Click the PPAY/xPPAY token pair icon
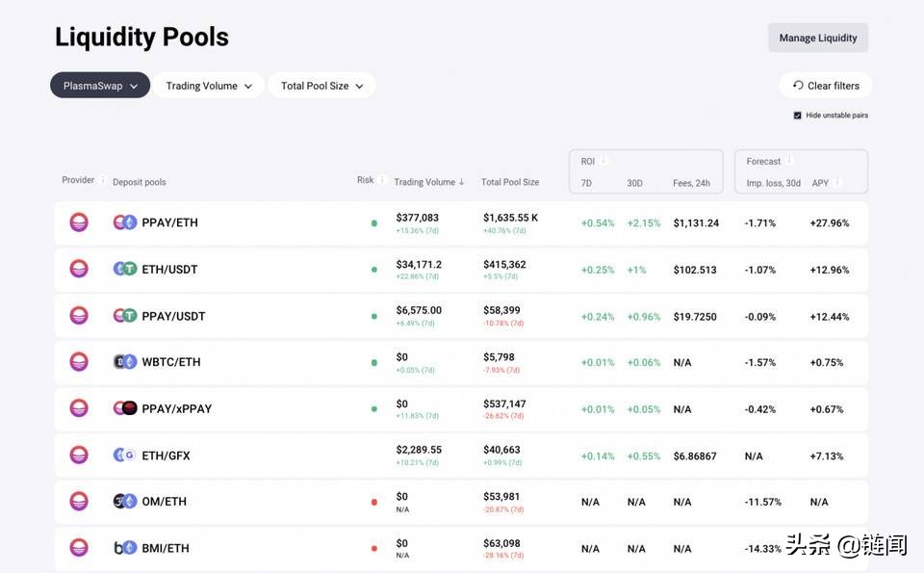The image size is (924, 573). coord(125,408)
